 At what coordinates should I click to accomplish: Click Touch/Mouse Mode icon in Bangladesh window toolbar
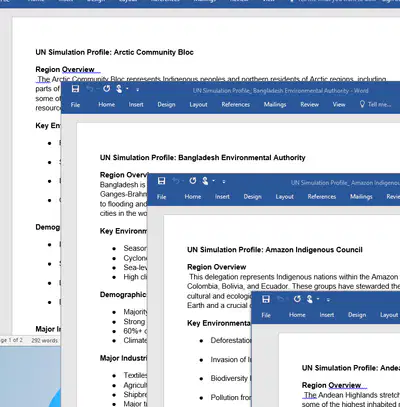119,89
